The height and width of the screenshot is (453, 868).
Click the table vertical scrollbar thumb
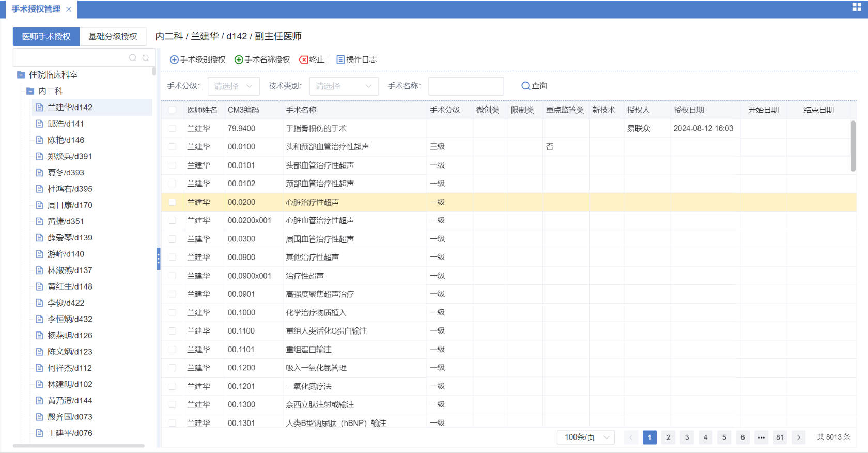click(x=853, y=146)
